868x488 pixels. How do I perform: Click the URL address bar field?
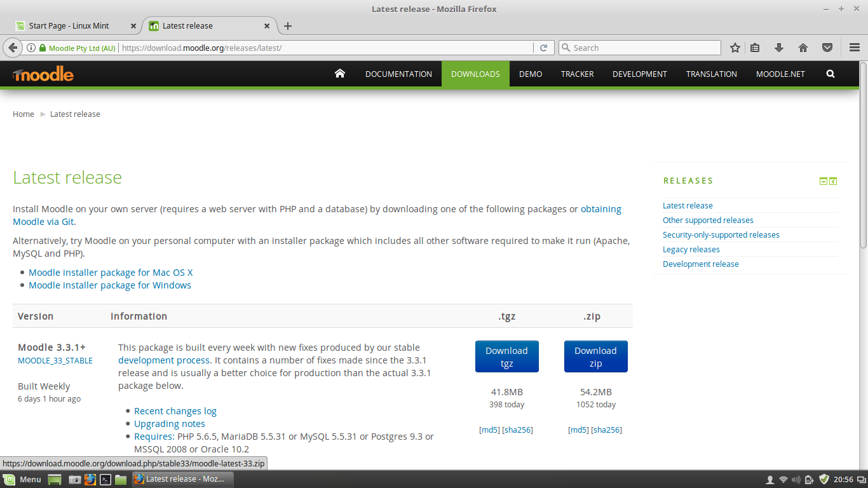(325, 48)
